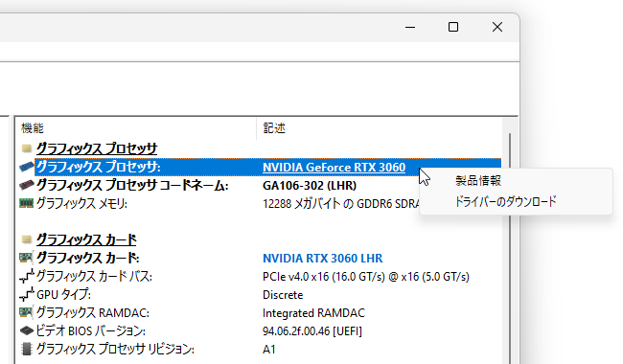Click the icon of the コードネーム row
The width and height of the screenshot is (623, 364).
(x=27, y=186)
